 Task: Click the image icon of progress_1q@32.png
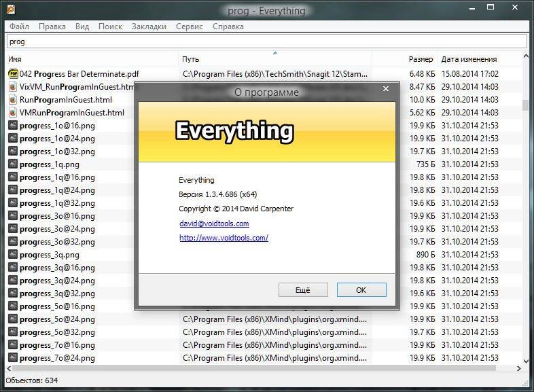tap(13, 203)
